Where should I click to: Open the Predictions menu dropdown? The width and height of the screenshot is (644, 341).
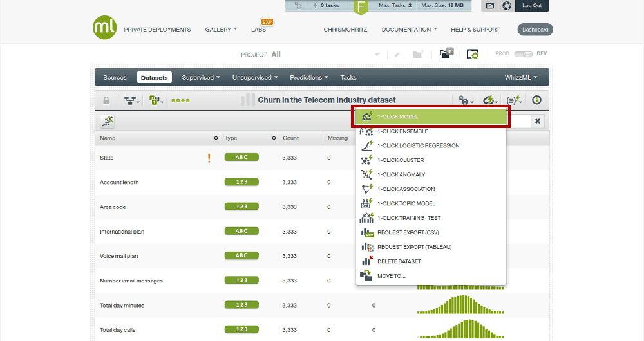309,78
